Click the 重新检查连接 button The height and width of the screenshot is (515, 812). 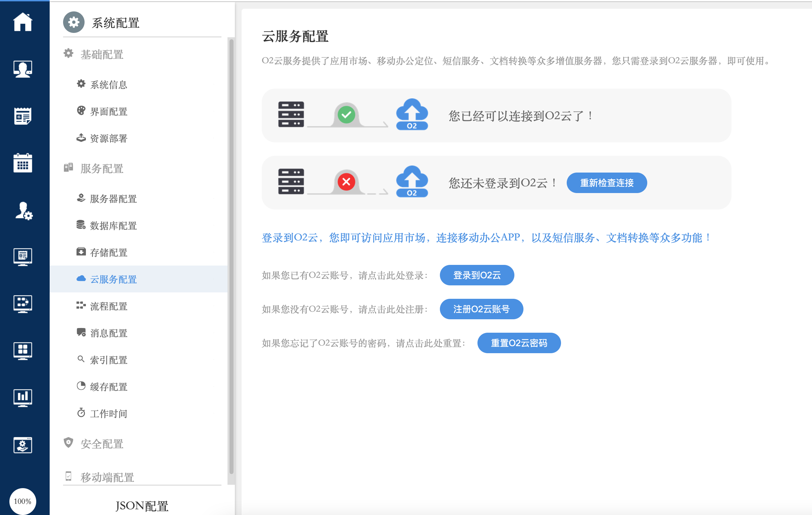coord(606,183)
